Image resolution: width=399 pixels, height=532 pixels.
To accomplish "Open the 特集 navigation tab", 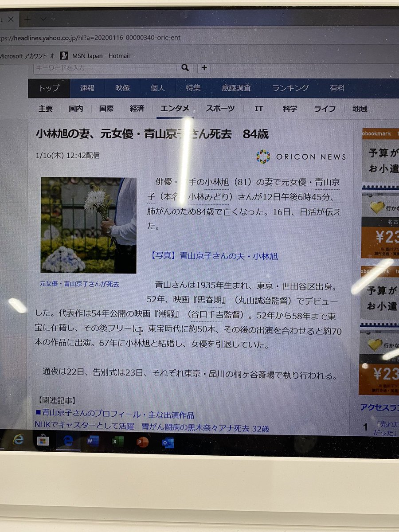I will 193,88.
